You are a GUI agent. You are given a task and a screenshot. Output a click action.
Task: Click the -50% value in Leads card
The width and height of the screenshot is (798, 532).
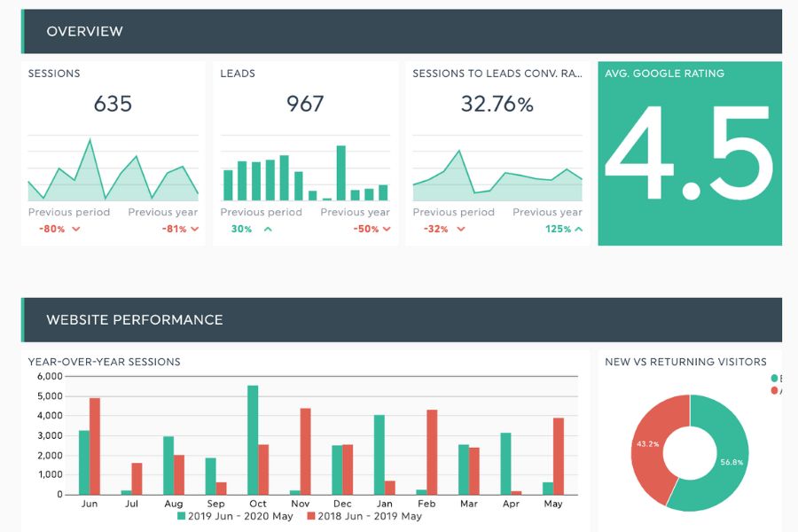pyautogui.click(x=366, y=229)
